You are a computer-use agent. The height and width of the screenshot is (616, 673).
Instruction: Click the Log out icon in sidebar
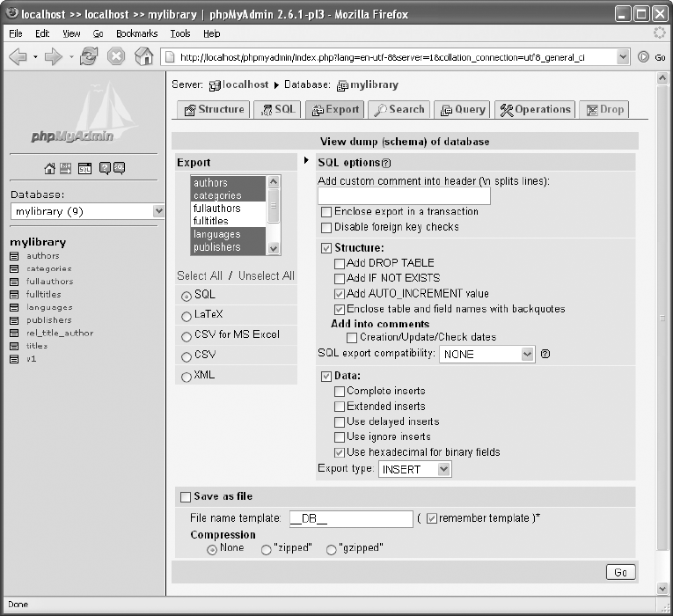pyautogui.click(x=65, y=168)
